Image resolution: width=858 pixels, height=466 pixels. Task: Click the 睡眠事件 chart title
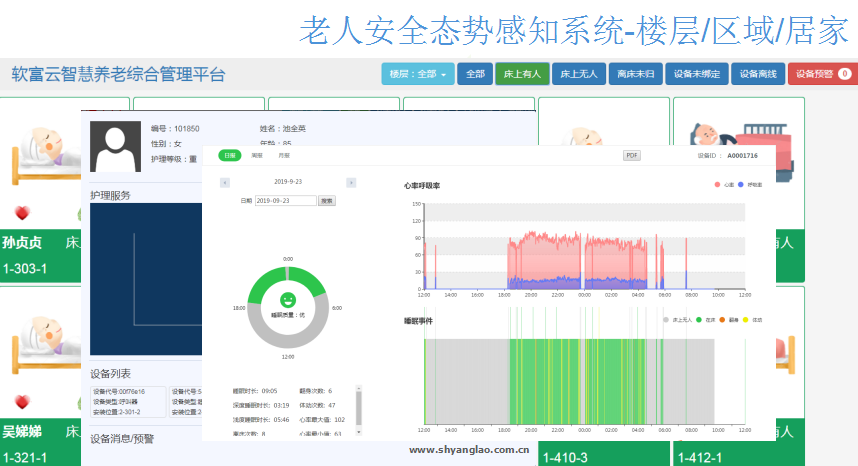click(418, 321)
